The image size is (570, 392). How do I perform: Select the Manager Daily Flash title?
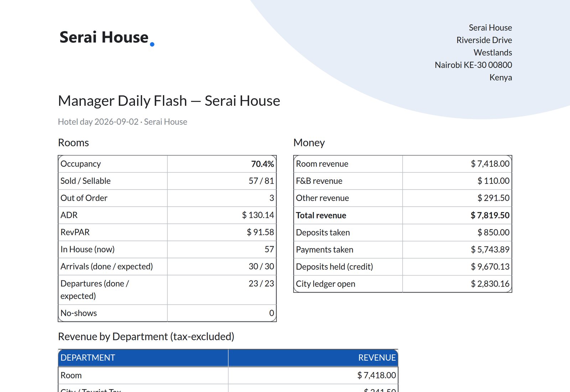click(x=169, y=101)
